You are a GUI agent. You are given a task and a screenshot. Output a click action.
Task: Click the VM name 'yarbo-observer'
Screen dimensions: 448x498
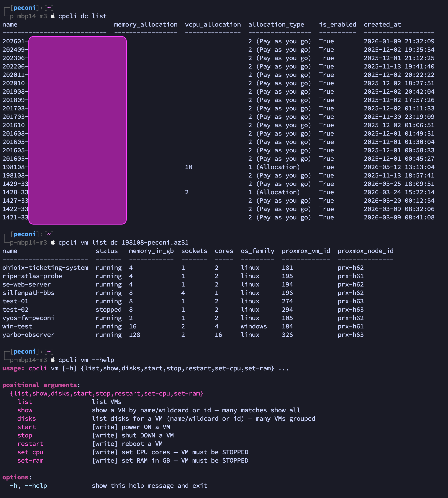(x=29, y=334)
